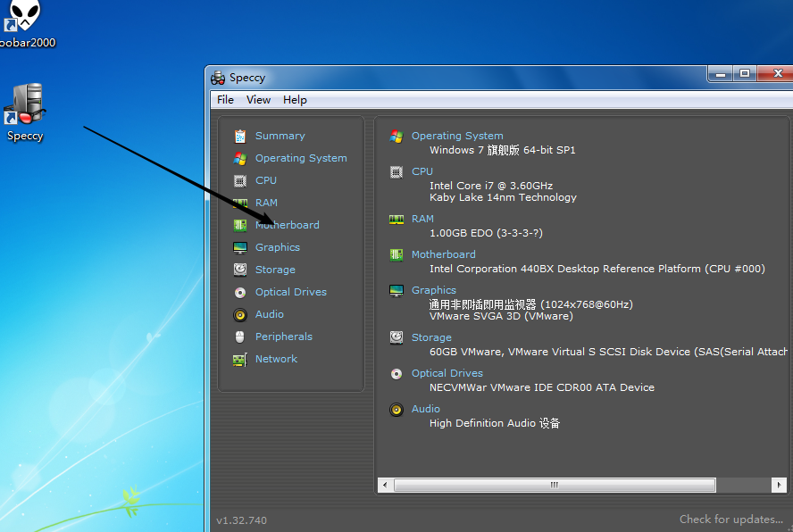Click the 'High Definition Audio 设备' text
Image resolution: width=793 pixels, height=532 pixels.
(495, 423)
